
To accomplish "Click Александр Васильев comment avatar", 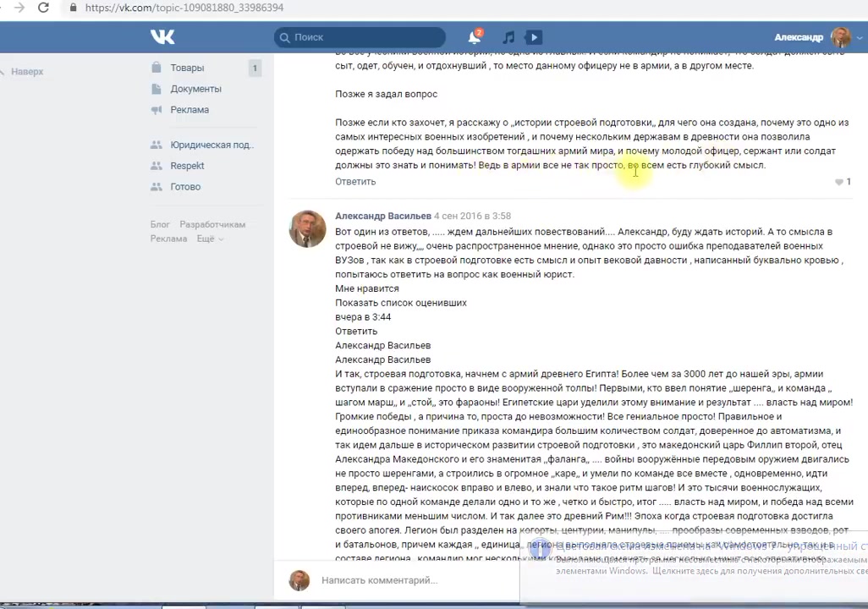I will tap(307, 228).
